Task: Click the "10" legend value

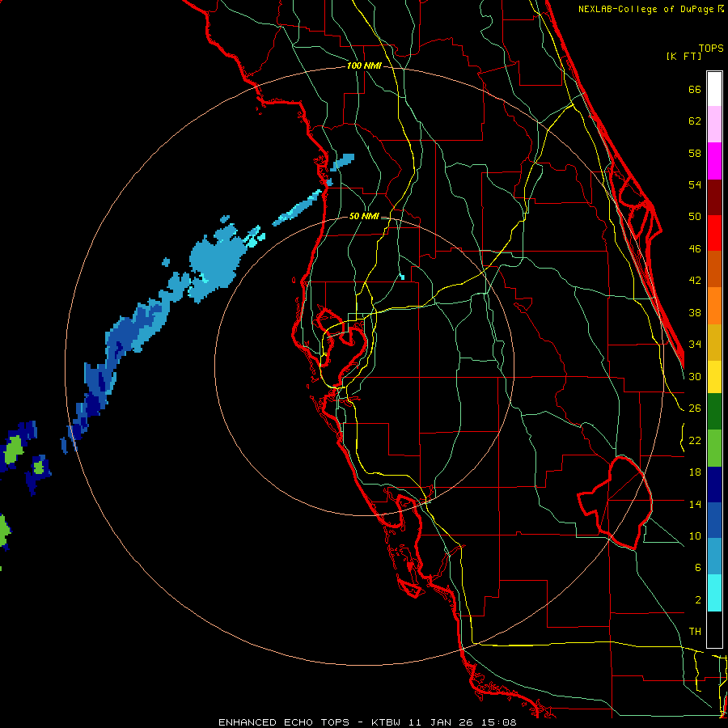Action: 695,535
